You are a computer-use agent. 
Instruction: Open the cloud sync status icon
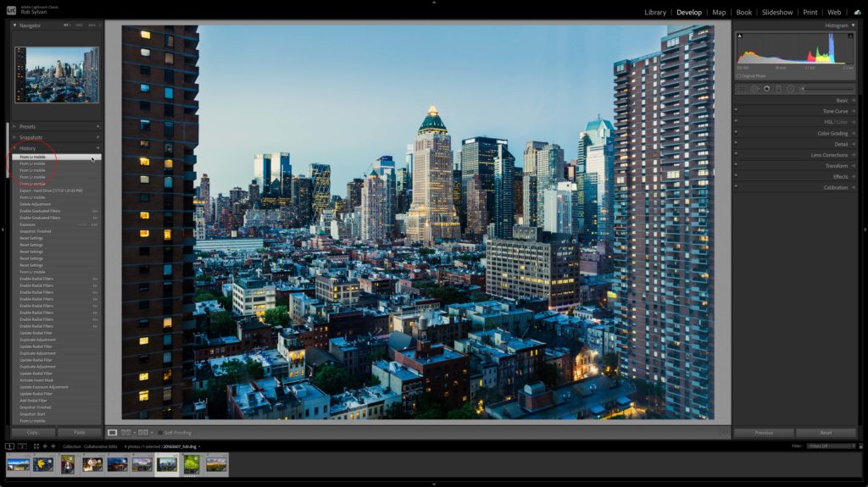(x=858, y=12)
